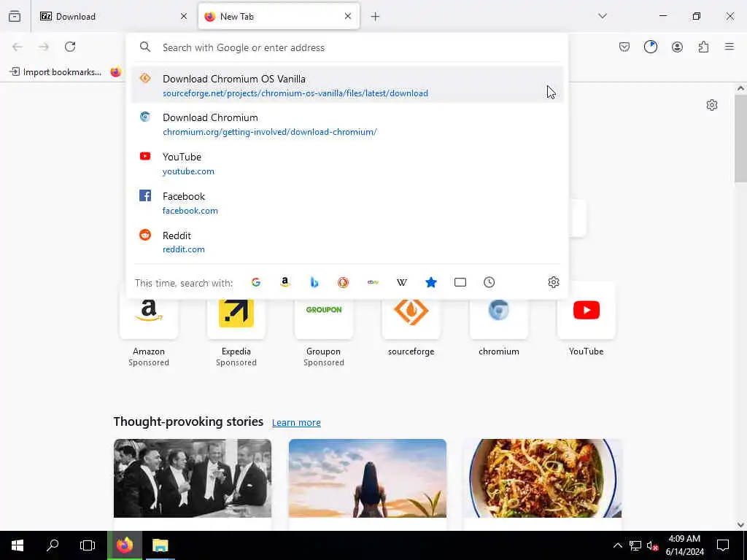Search this time with Wikipedia
Image resolution: width=747 pixels, height=560 pixels.
click(x=402, y=282)
